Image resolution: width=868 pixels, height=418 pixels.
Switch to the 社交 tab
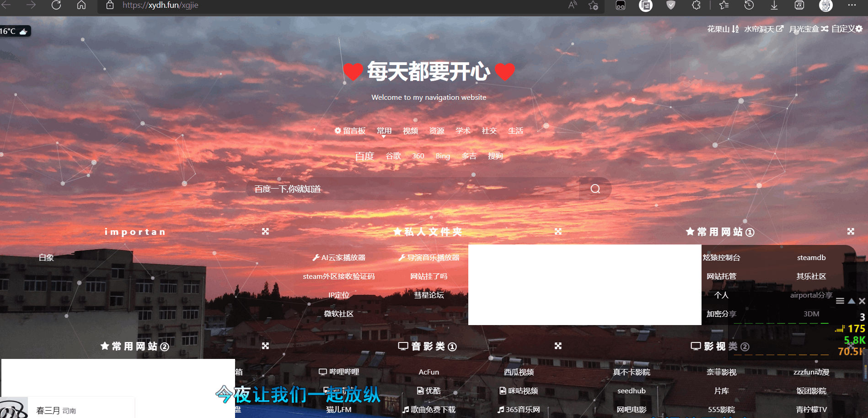point(489,131)
